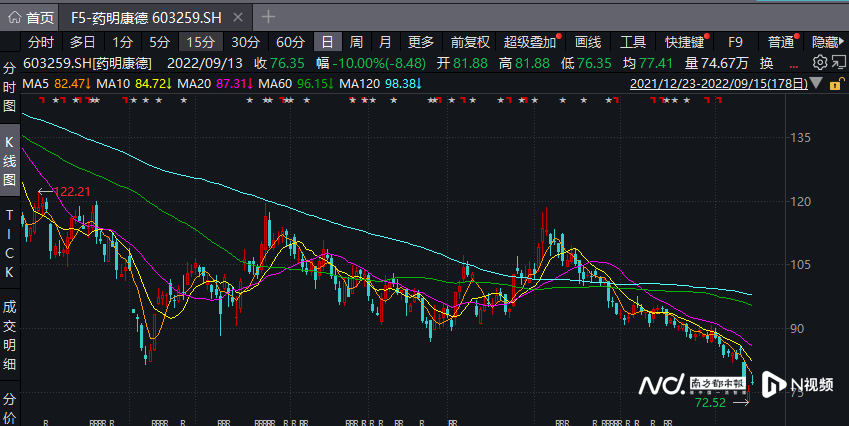Open the 首页 home tab
This screenshot has height=426, width=849.
point(31,17)
